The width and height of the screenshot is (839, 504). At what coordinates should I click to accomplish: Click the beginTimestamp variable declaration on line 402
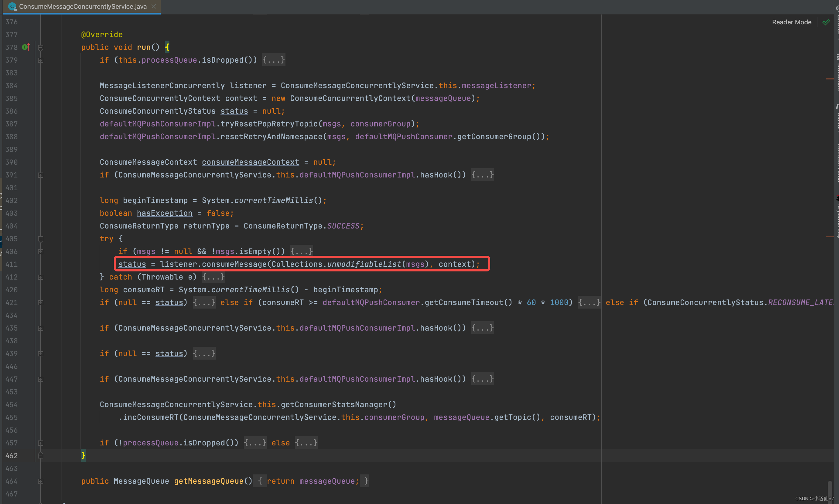click(155, 200)
